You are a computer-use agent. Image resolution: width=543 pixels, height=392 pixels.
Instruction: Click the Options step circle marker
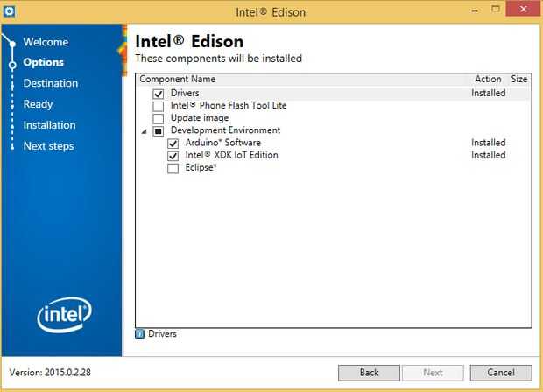coord(12,64)
